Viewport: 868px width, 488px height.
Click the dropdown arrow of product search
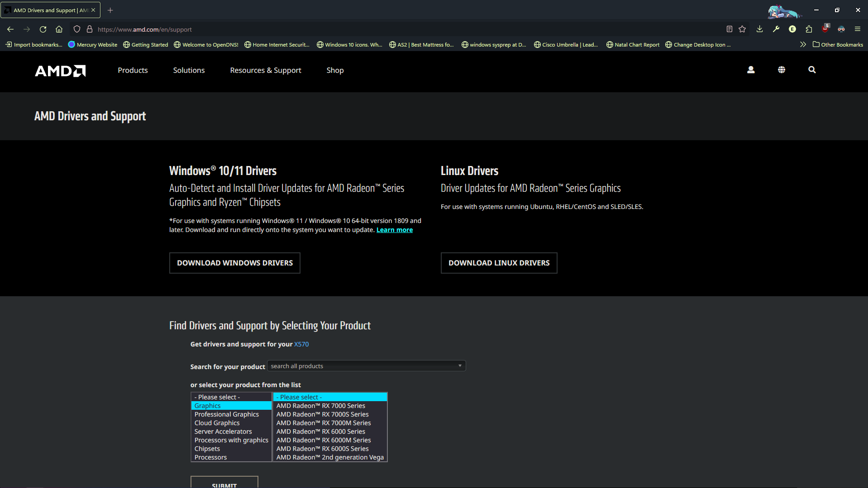(460, 366)
